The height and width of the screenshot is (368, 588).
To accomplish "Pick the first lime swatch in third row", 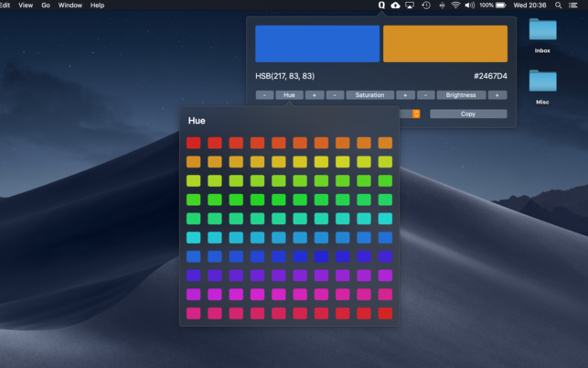I will coord(194,180).
